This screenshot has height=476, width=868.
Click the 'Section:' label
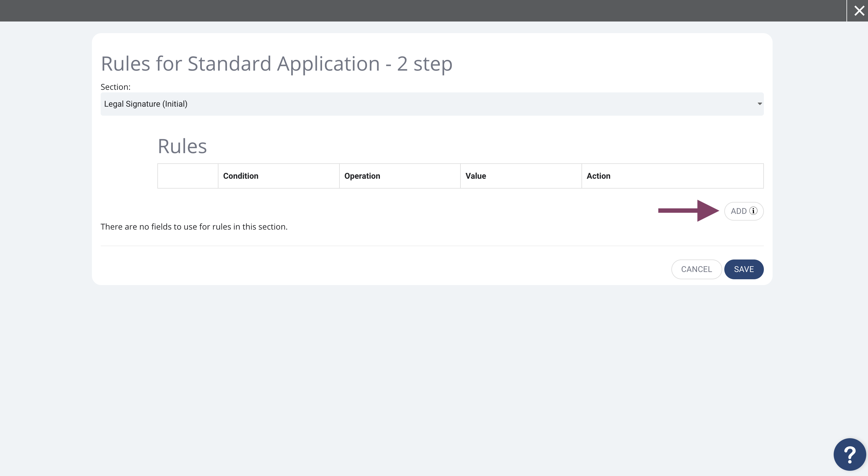(115, 87)
